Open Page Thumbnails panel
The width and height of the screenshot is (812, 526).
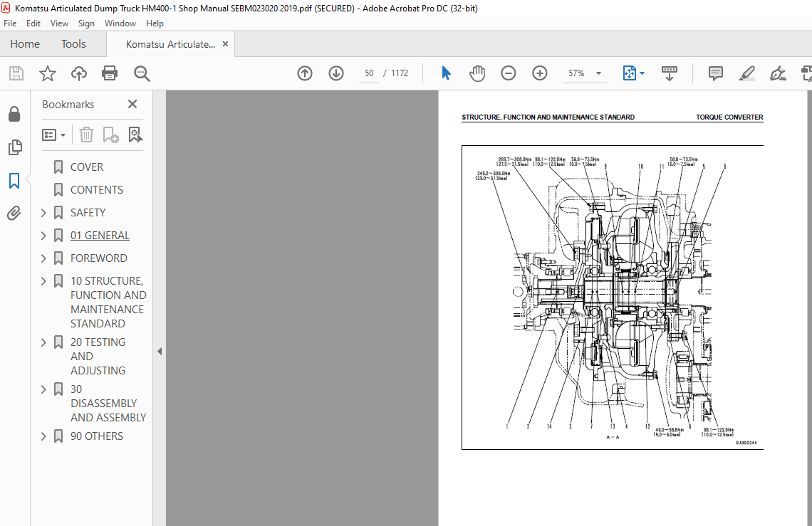[x=15, y=147]
